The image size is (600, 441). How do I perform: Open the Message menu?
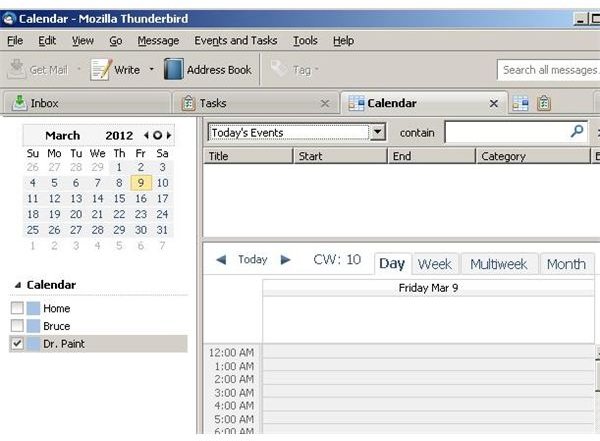[158, 40]
